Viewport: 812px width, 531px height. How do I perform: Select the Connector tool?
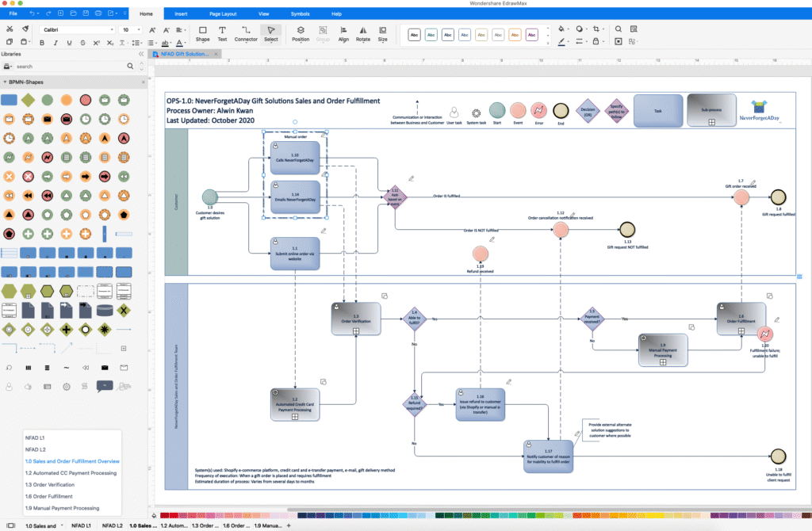[x=246, y=33]
